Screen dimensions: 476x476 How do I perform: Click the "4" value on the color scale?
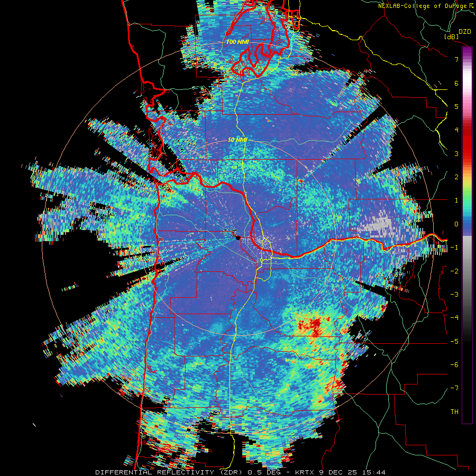456,130
